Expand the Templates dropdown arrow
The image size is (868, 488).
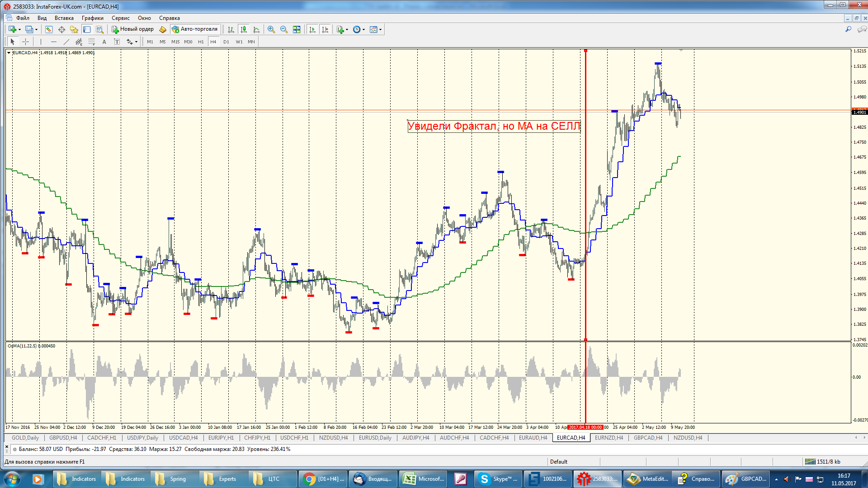pyautogui.click(x=380, y=29)
